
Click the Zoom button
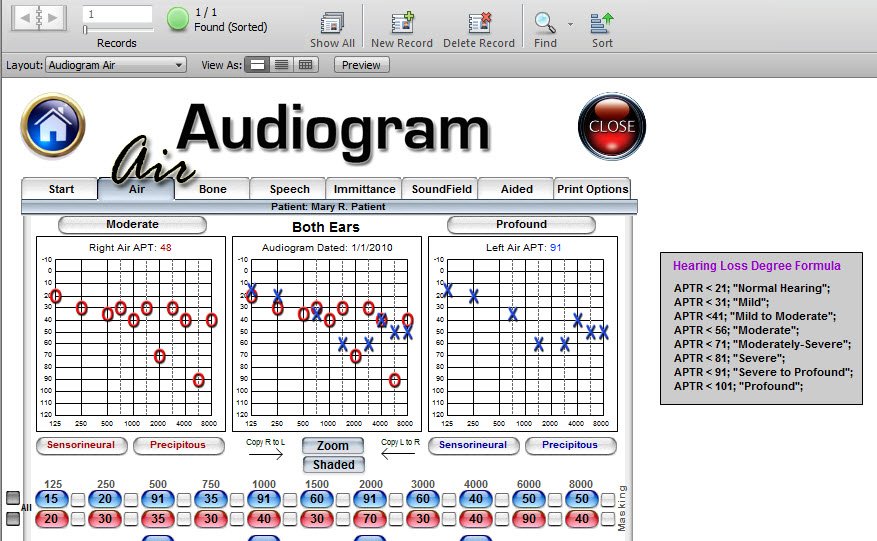pos(333,445)
